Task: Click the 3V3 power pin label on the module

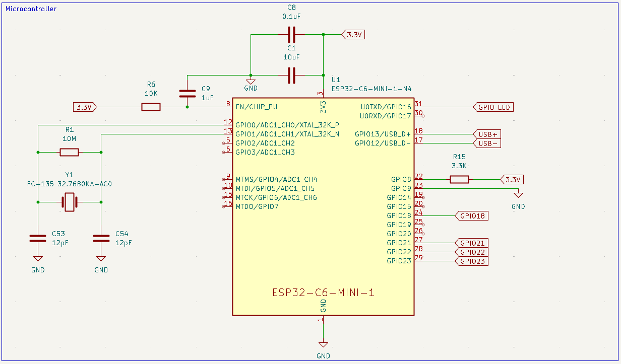Action: pyautogui.click(x=324, y=107)
